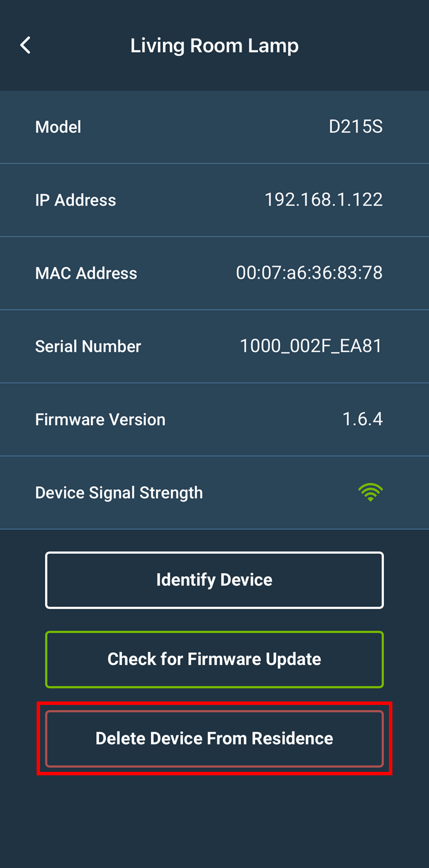Click the Model row showing D215S
The image size is (429, 868).
tap(214, 126)
